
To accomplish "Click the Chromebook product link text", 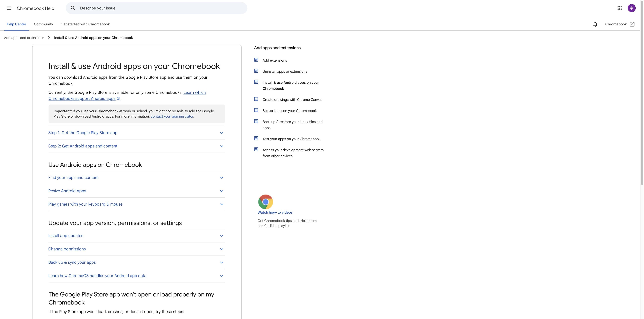I will [616, 24].
